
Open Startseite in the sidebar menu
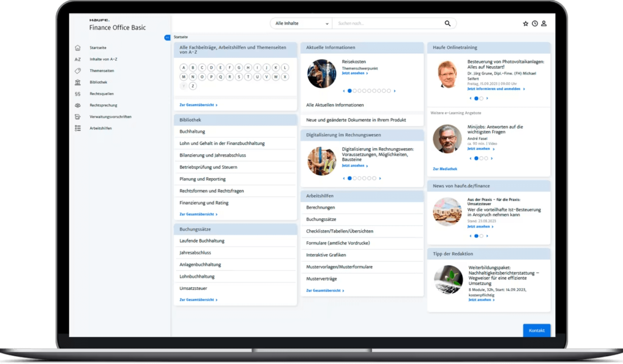(98, 48)
